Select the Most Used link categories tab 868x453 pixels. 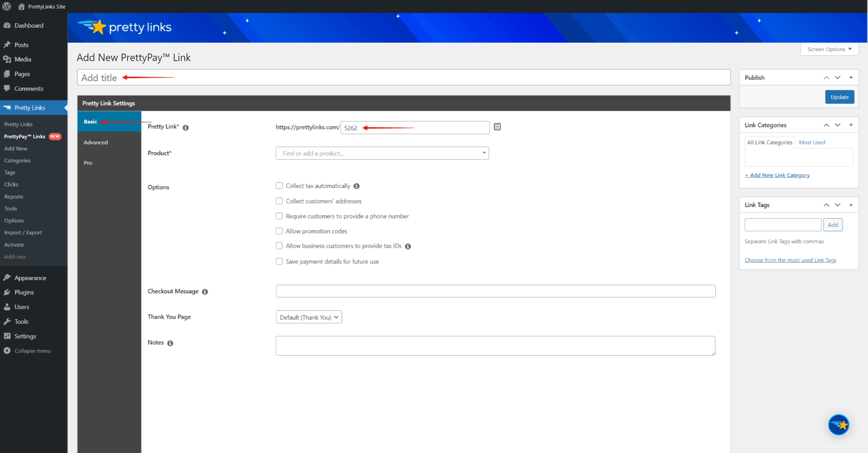811,142
